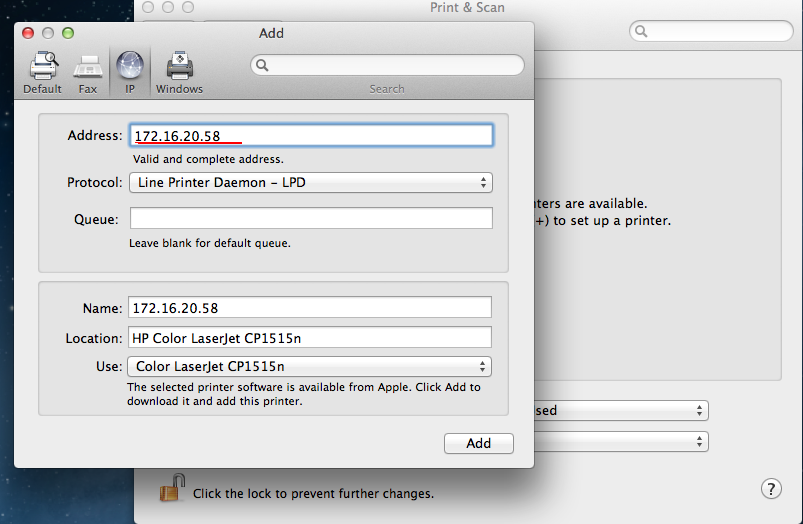The image size is (803, 524).
Task: Click the magnifier icon in Add dialog search
Action: [262, 65]
